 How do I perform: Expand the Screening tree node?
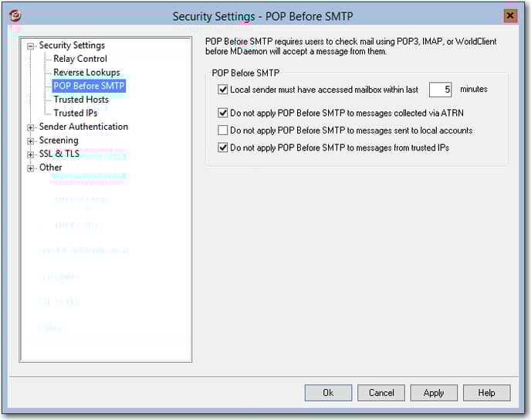(30, 141)
